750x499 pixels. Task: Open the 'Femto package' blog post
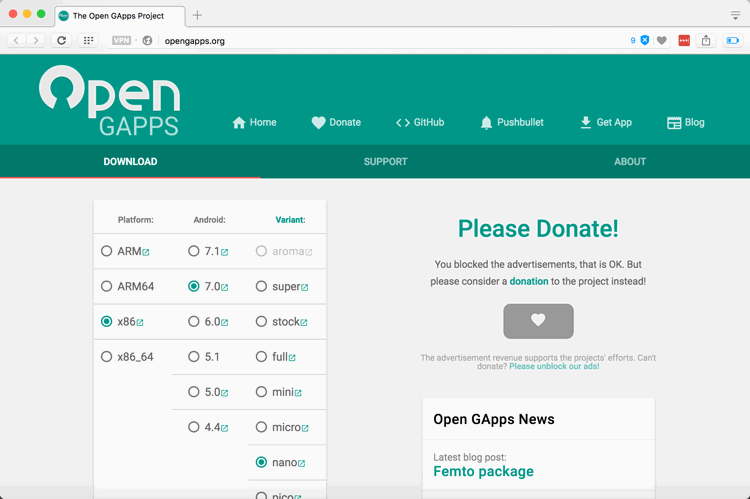coord(483,471)
